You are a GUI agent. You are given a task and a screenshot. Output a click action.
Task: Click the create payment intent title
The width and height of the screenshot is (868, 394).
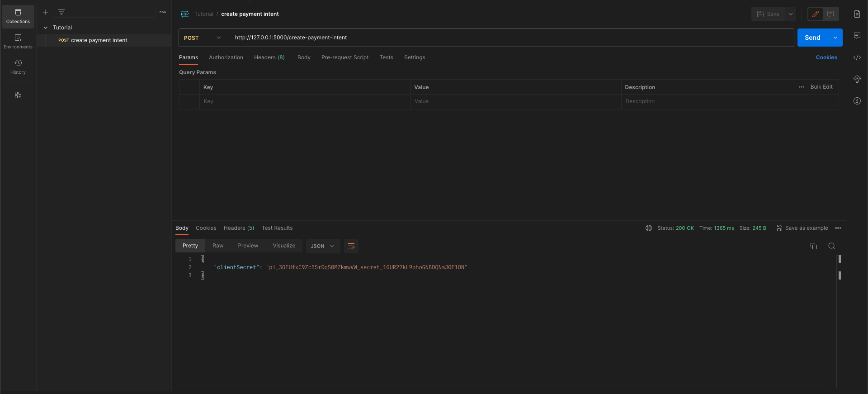250,14
